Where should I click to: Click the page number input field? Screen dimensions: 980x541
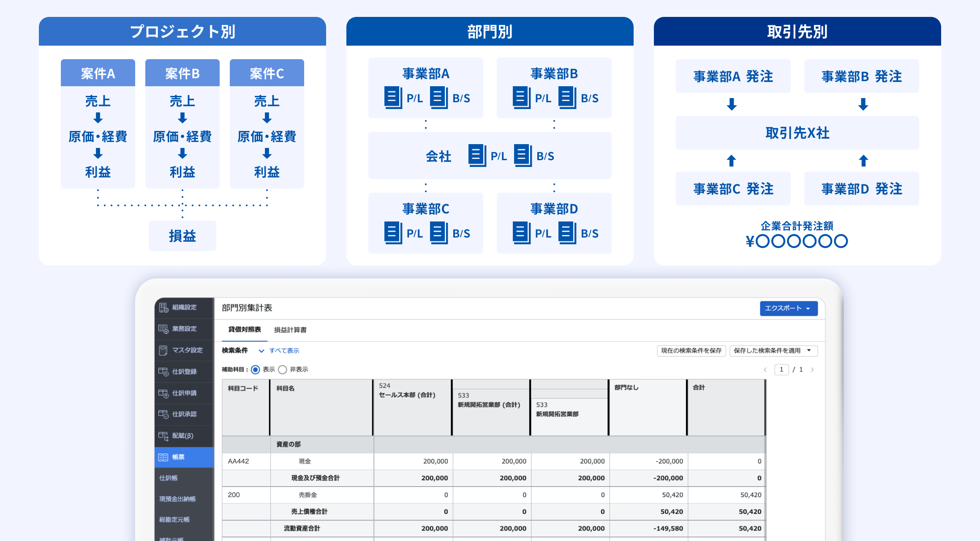pos(781,369)
